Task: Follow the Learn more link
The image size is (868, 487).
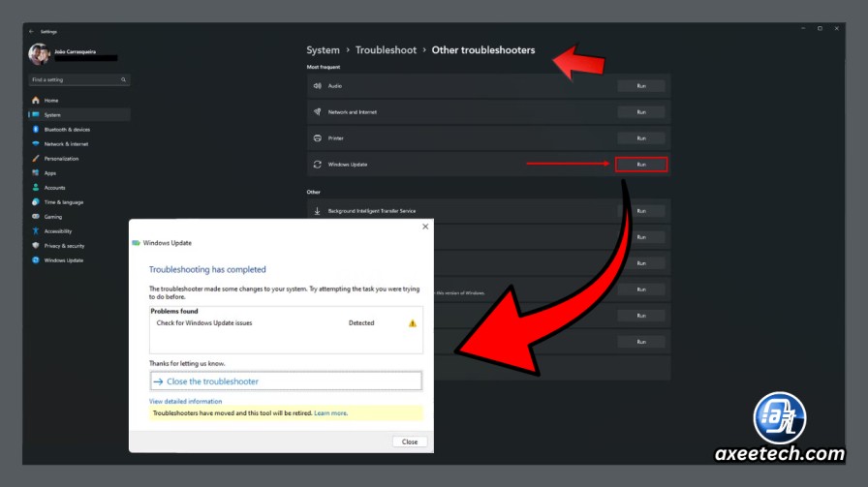Action: (x=330, y=412)
